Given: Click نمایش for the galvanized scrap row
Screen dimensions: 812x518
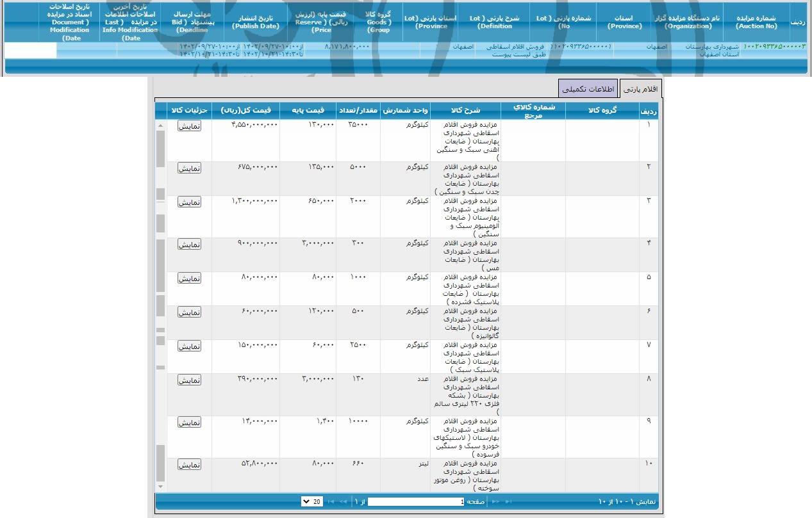Looking at the screenshot, I should pos(190,312).
